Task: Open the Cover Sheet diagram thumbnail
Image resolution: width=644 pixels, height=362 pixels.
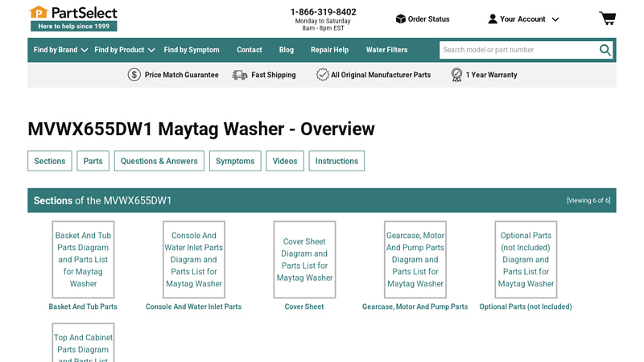Action: (x=304, y=259)
